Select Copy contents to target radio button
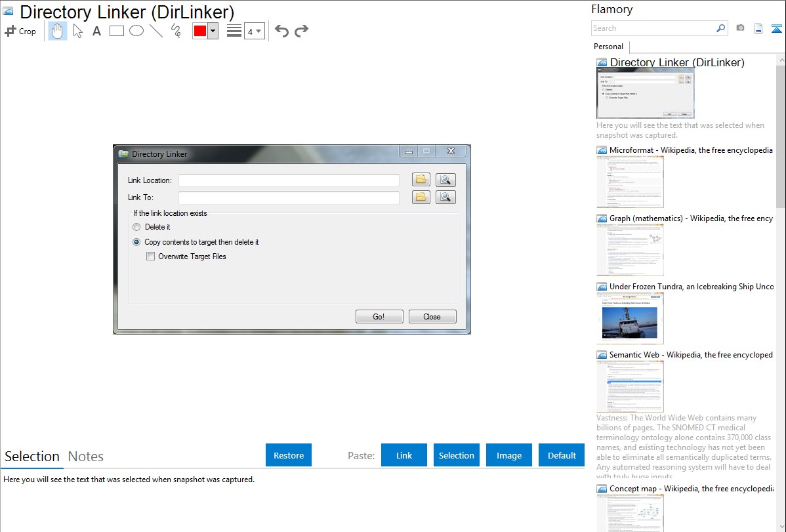This screenshot has width=786, height=532. (136, 242)
